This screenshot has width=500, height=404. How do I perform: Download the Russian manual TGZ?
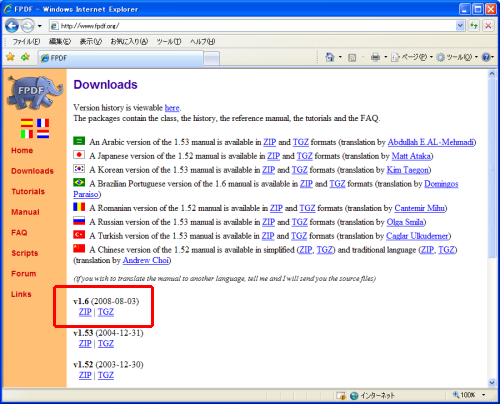click(x=300, y=222)
